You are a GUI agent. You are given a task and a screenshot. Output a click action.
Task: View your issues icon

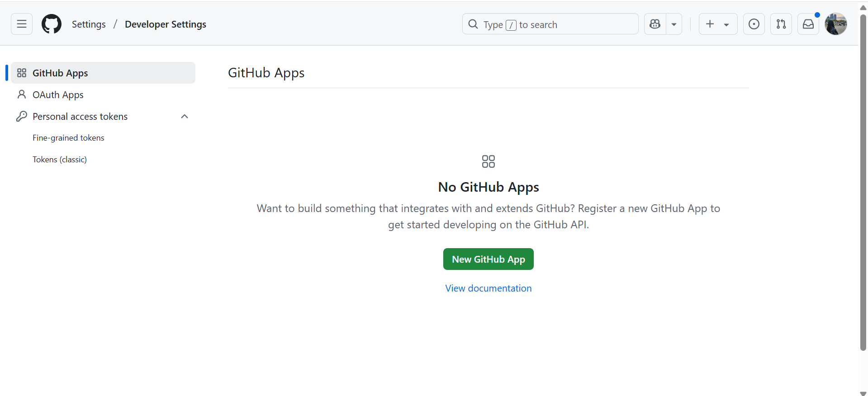(x=754, y=24)
